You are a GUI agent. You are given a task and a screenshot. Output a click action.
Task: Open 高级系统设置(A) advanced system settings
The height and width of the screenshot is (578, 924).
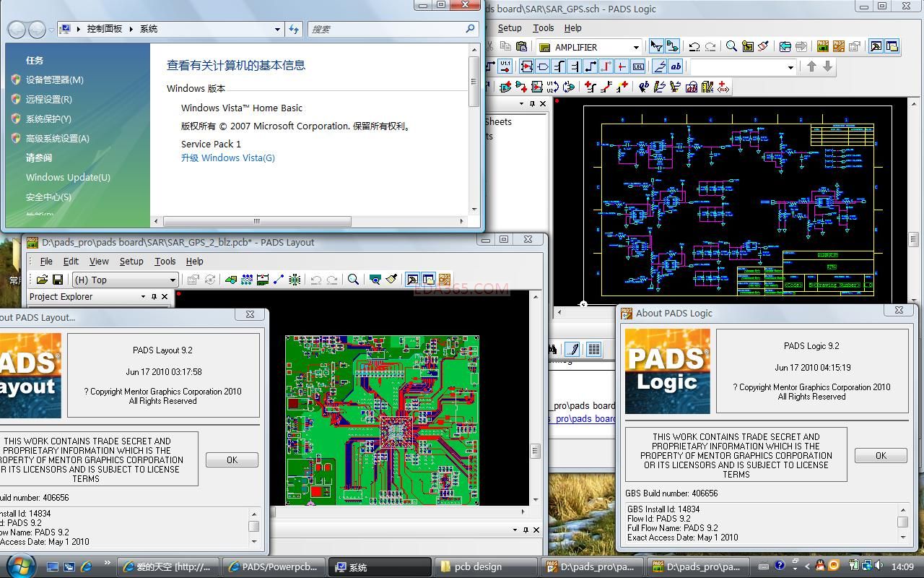pos(58,138)
